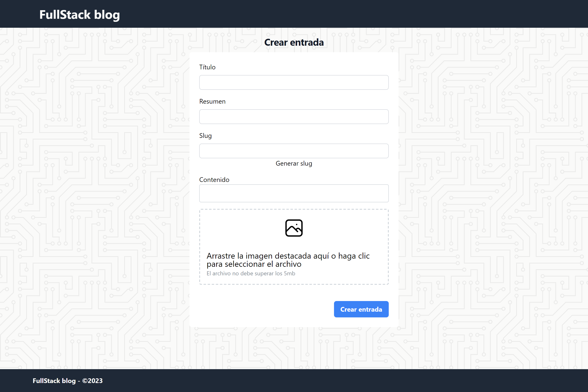Viewport: 588px width, 392px height.
Task: Click the Título field label
Action: [x=207, y=67]
